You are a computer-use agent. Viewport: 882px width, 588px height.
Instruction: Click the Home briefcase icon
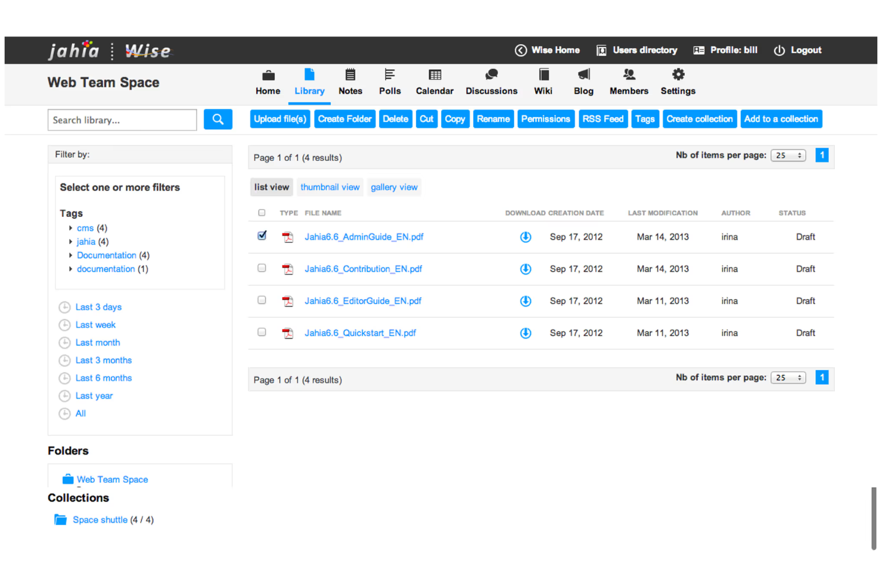tap(268, 75)
